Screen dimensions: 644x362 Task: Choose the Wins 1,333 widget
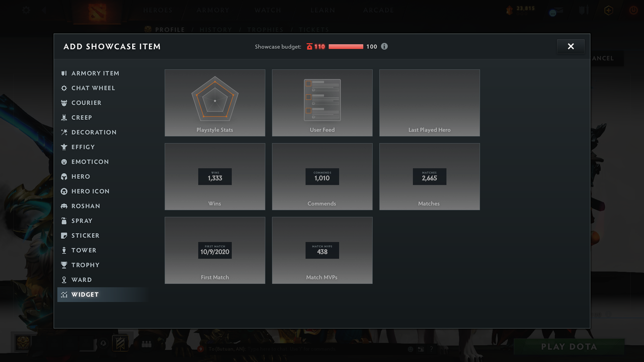[x=215, y=176]
